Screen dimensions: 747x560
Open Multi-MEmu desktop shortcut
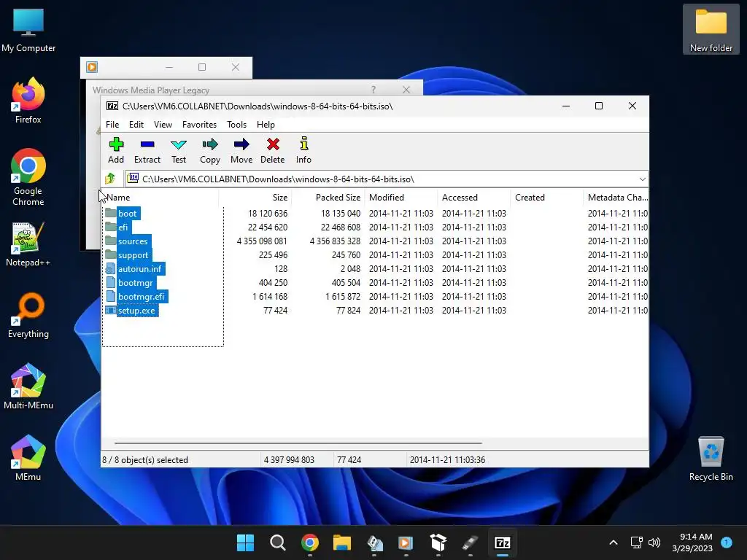click(28, 386)
